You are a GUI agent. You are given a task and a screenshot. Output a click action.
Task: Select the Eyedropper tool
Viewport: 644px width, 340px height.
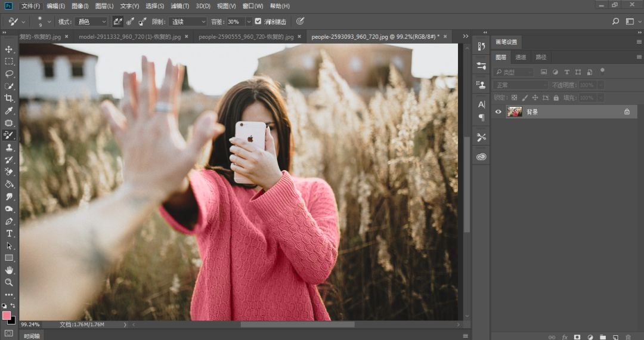9,111
